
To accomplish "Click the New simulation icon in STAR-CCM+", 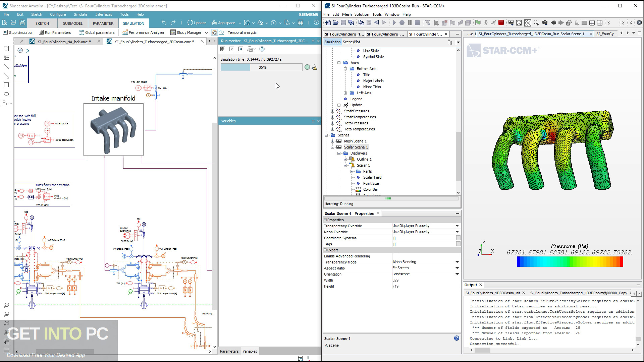I will (328, 23).
